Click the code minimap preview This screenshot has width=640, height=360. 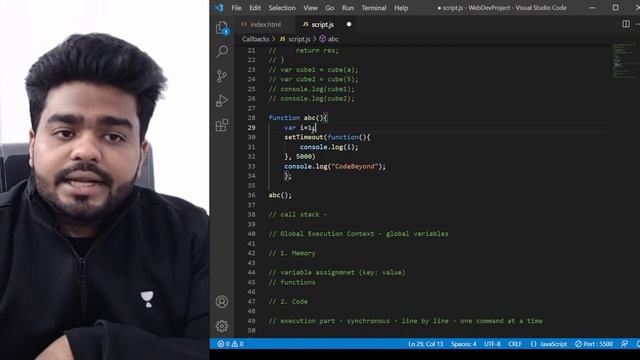click(624, 60)
